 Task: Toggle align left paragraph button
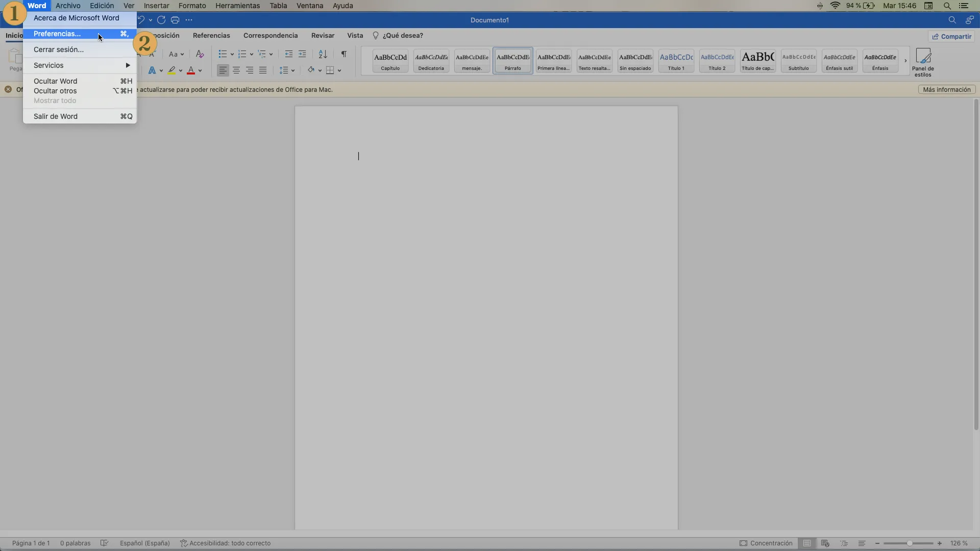click(223, 70)
